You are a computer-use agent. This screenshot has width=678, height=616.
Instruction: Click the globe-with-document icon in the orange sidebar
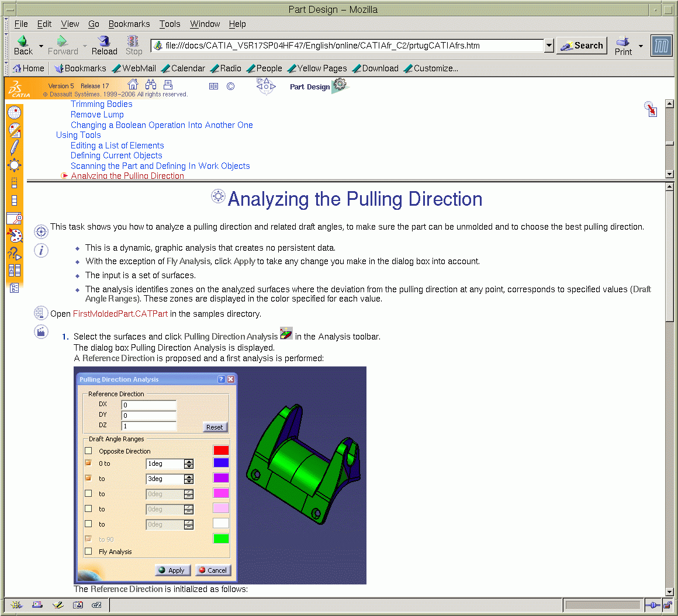pyautogui.click(x=14, y=130)
